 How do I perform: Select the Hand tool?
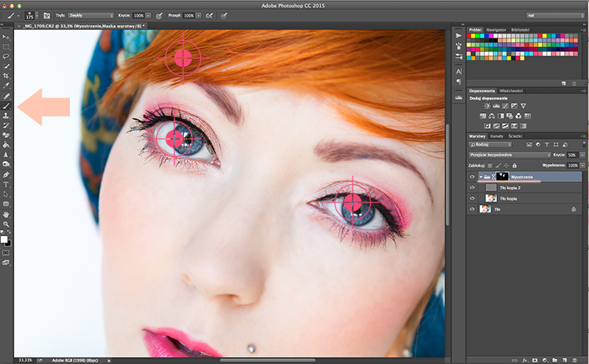click(6, 214)
